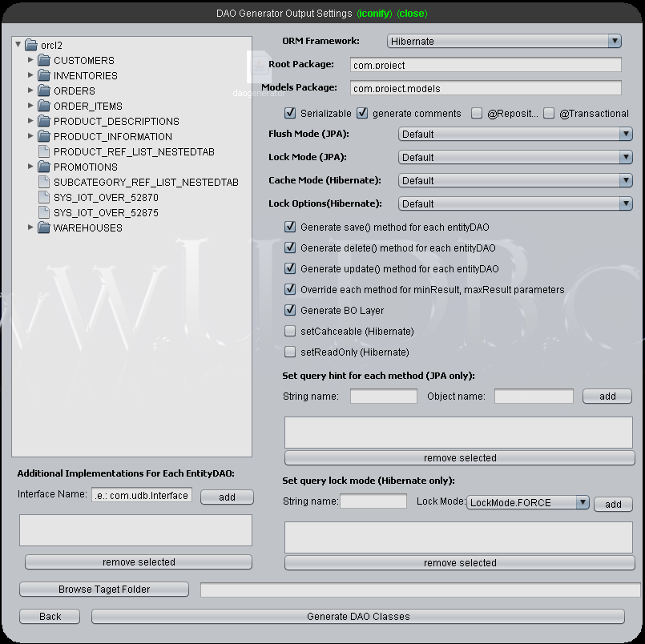
Task: Expand the CUSTOMERS tree node arrow
Action: point(30,59)
